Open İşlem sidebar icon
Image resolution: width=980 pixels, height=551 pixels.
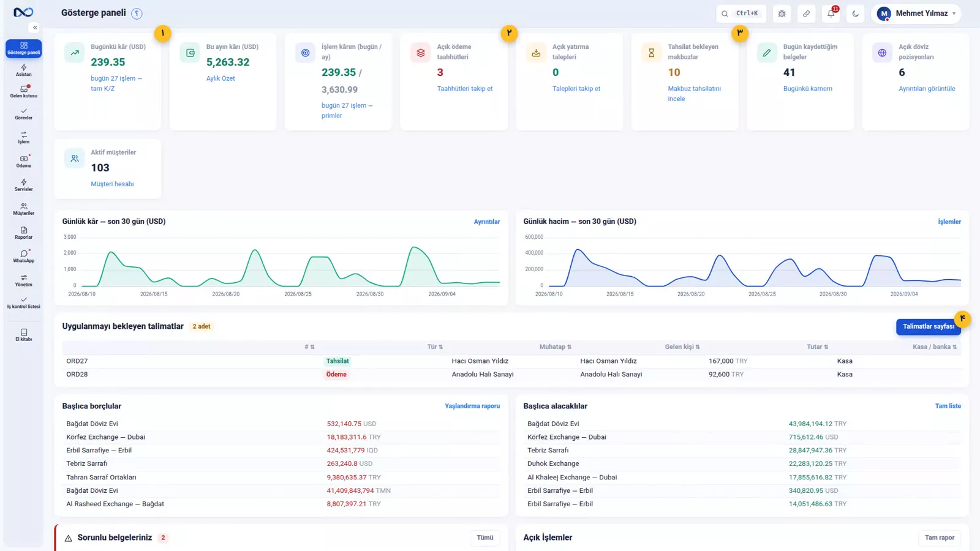(23, 138)
